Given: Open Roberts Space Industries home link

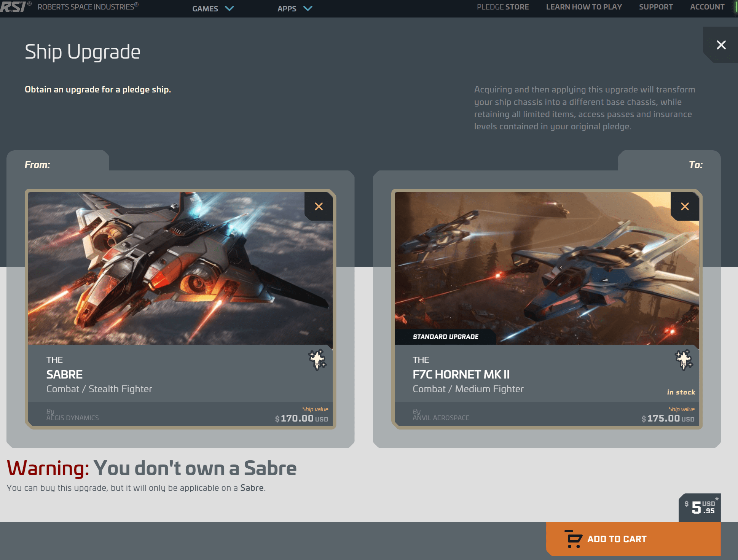Looking at the screenshot, I should [88, 7].
